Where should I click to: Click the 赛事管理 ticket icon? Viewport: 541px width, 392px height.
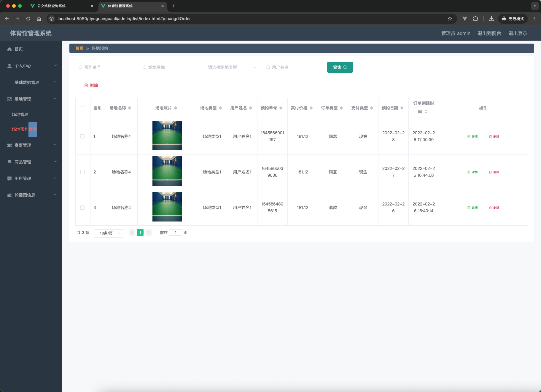click(9, 145)
